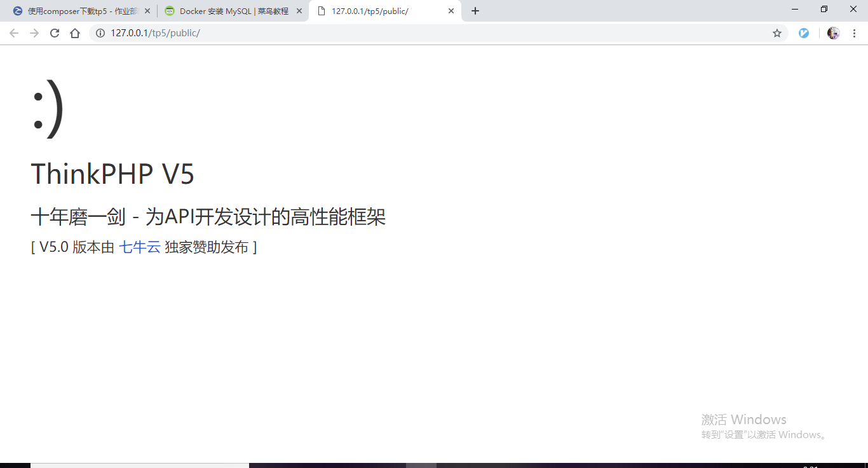Click the blue V extension icon

tap(804, 32)
